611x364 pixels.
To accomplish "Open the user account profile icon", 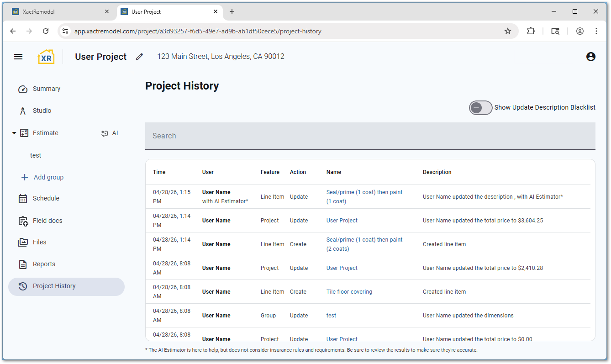I will [591, 57].
